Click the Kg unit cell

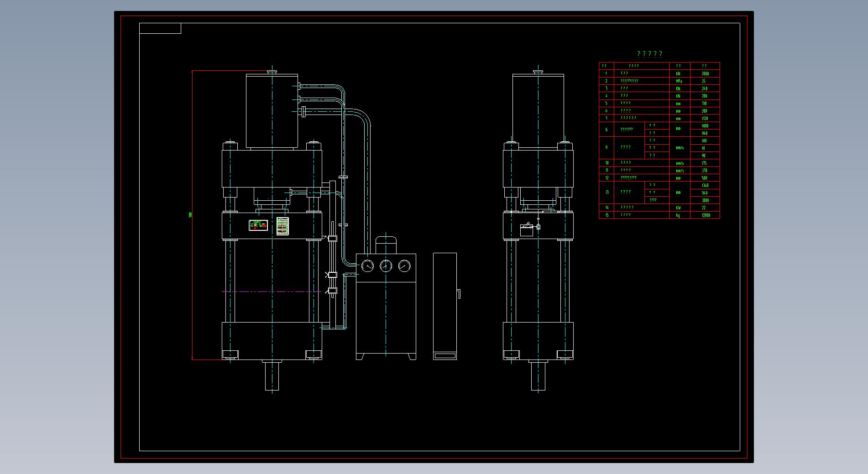click(x=680, y=215)
